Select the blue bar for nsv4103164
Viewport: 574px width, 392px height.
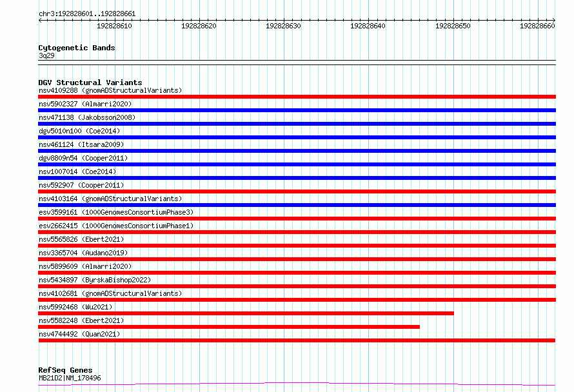point(297,205)
